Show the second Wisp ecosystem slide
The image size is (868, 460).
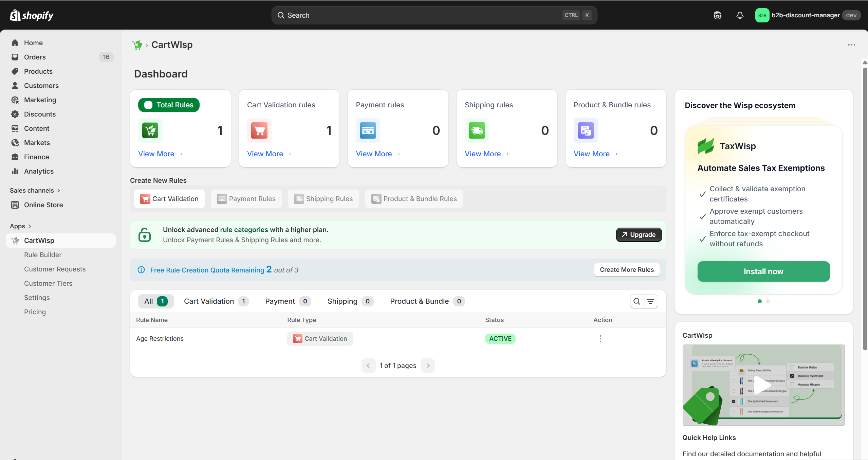[x=768, y=301]
